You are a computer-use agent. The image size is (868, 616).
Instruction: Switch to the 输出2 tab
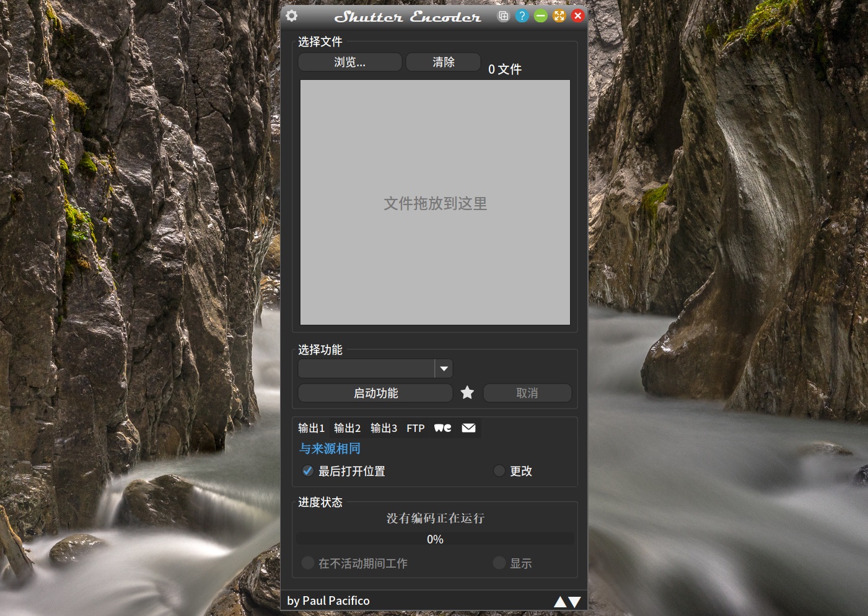pyautogui.click(x=347, y=428)
